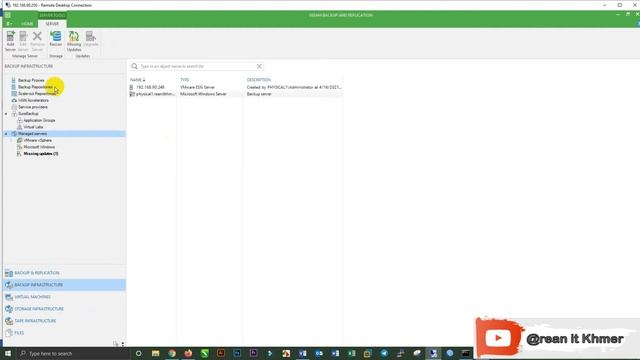
Task: Click the VMware ESXi Server type cell
Action: (198, 87)
